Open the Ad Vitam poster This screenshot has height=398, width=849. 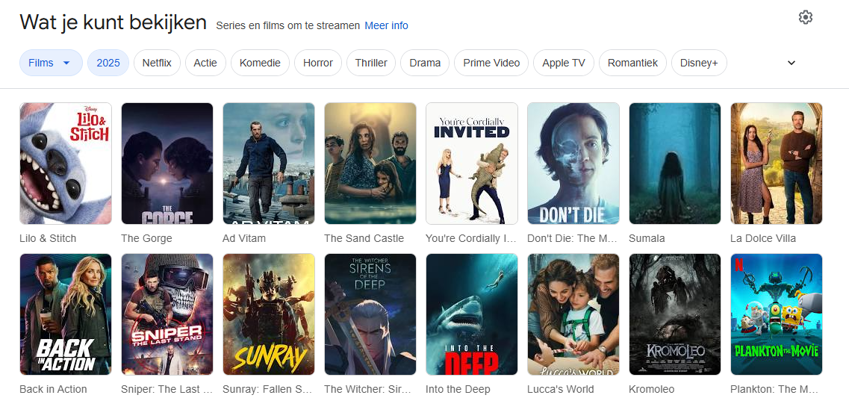pos(269,164)
